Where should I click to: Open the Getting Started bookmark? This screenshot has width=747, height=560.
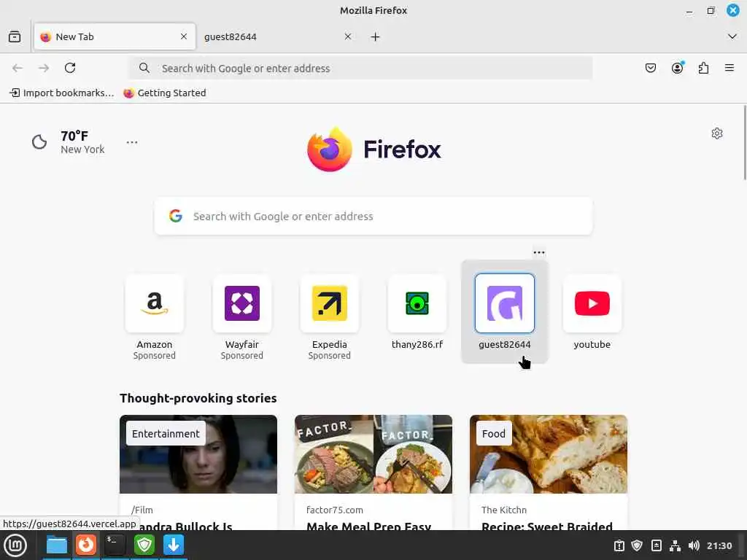[165, 93]
